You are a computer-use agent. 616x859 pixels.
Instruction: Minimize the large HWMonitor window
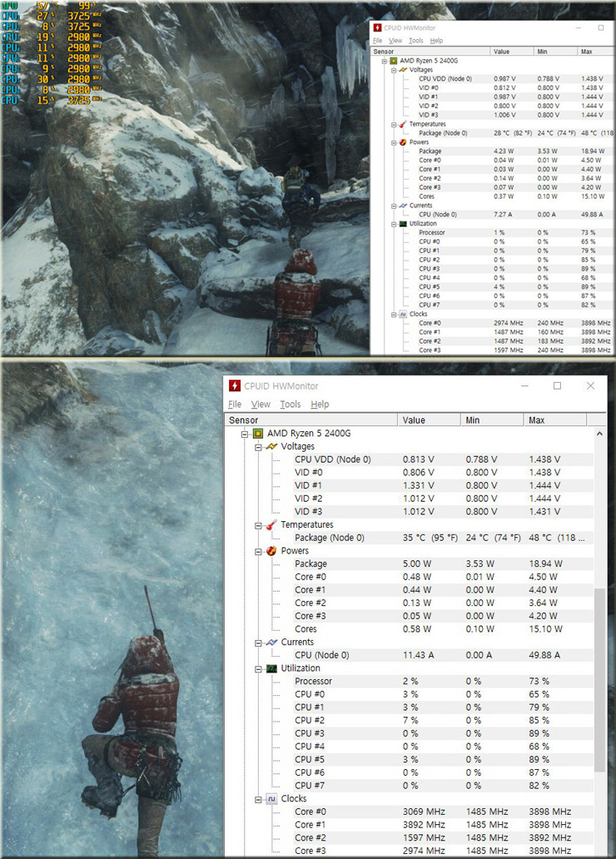524,385
